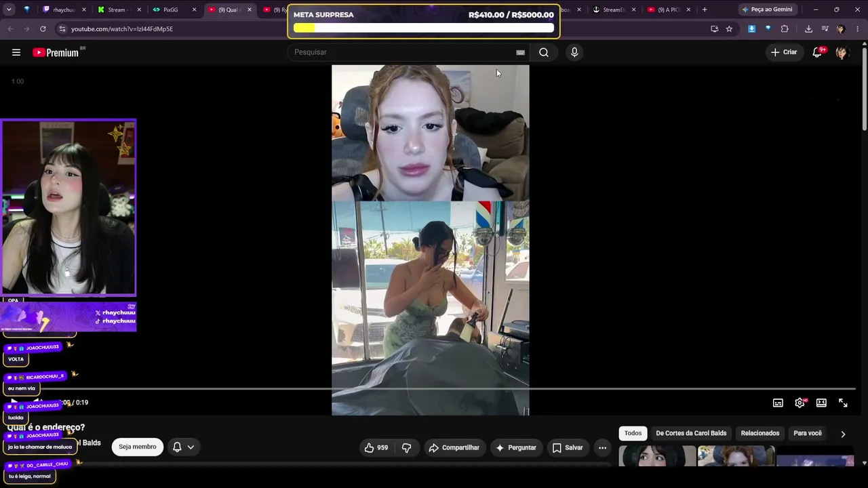
Task: Select the "Relacionados" filter chip
Action: click(760, 434)
